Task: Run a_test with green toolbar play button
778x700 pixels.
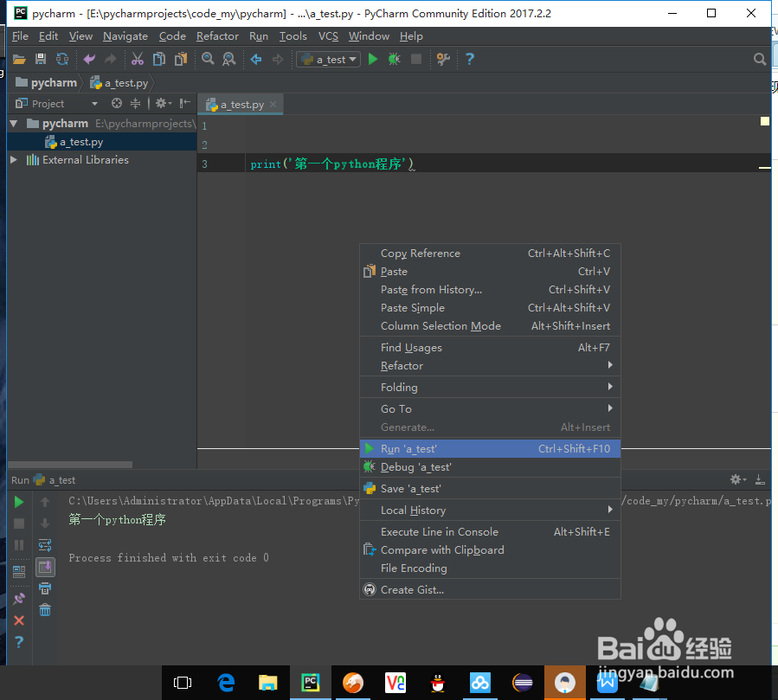Action: 373,60
